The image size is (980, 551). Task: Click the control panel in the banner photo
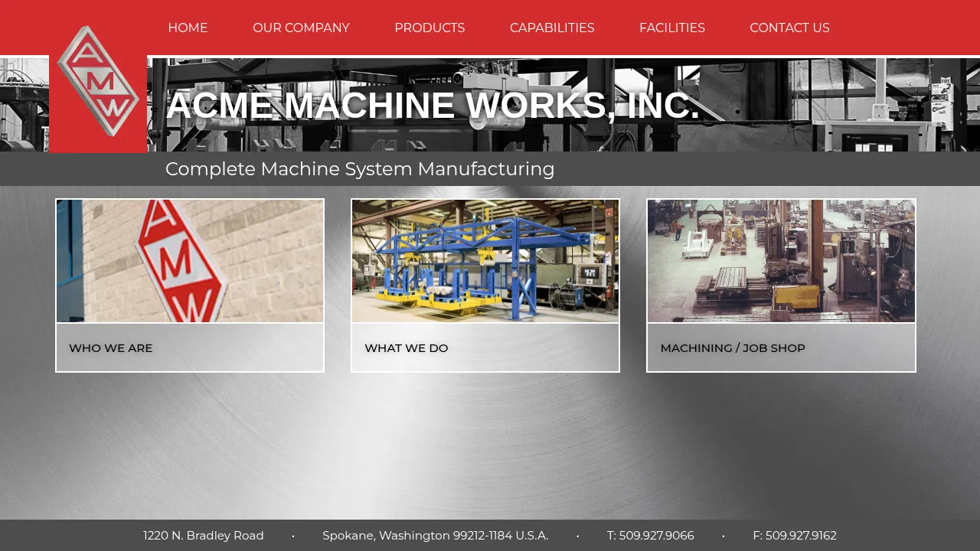click(874, 139)
